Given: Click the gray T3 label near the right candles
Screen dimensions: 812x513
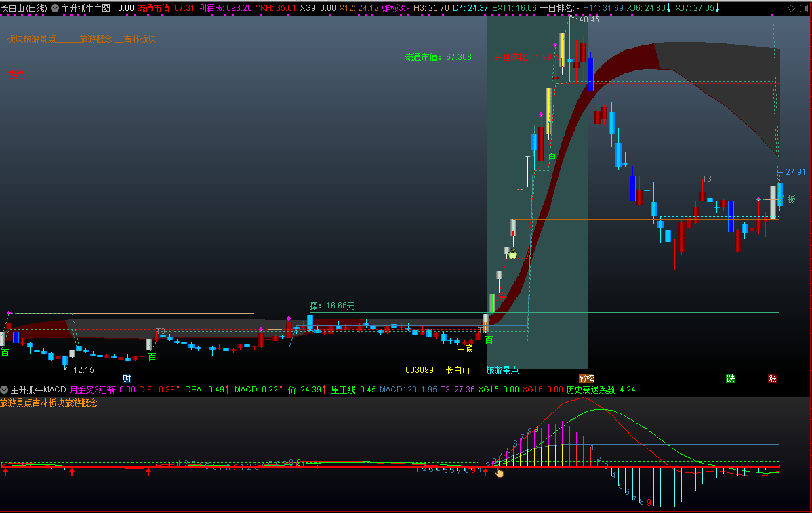Looking at the screenshot, I should pyautogui.click(x=706, y=179).
